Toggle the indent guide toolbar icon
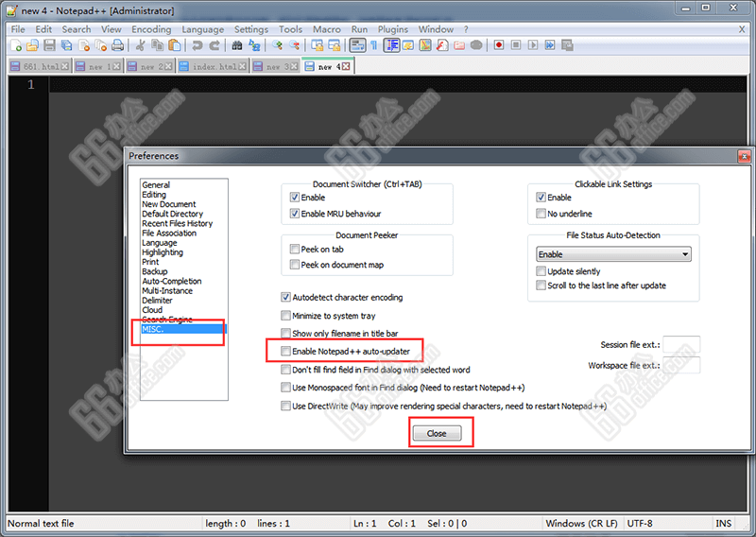Viewport: 756px width, 537px height. pos(391,45)
